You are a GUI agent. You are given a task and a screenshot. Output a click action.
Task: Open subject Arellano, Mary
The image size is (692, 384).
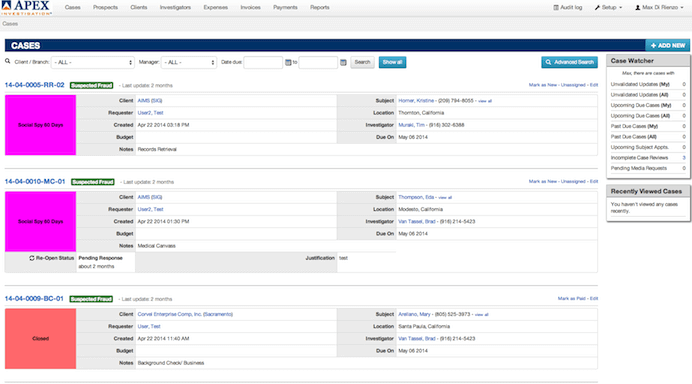(x=414, y=314)
